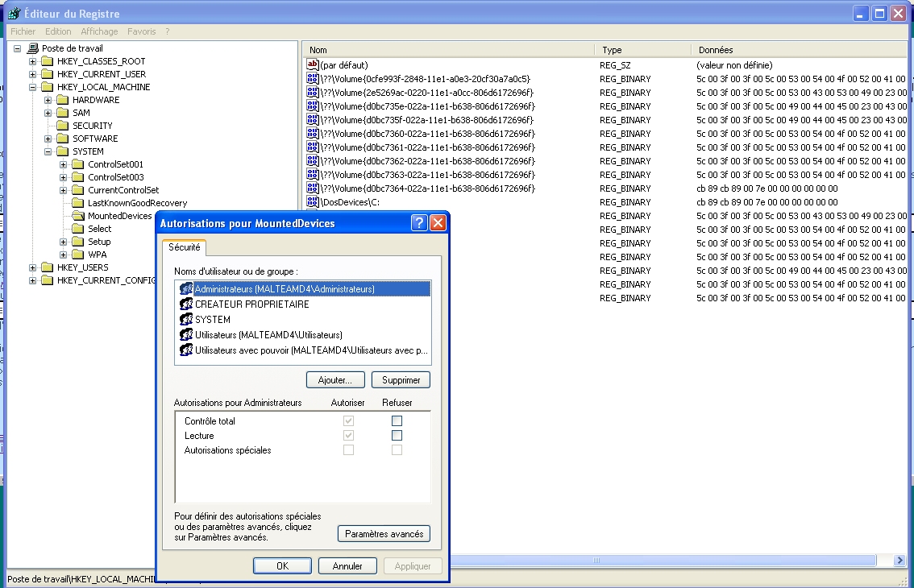Tick Autoriser box for Autorisations spéciales
This screenshot has height=588, width=914.
(x=348, y=450)
